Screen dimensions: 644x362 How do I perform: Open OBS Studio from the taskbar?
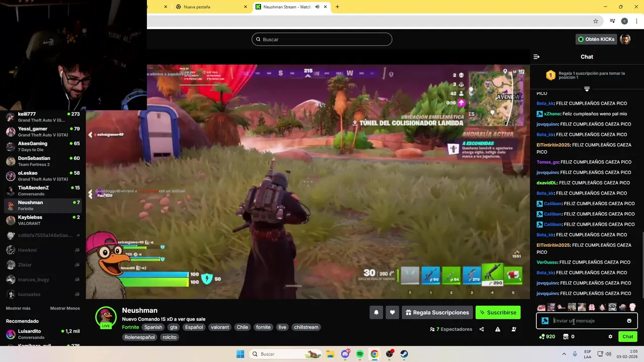(x=389, y=354)
